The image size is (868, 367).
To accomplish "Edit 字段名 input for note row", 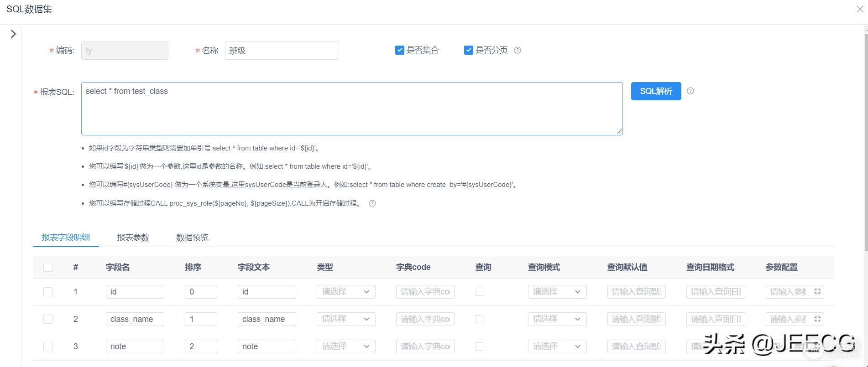I will click(x=135, y=346).
